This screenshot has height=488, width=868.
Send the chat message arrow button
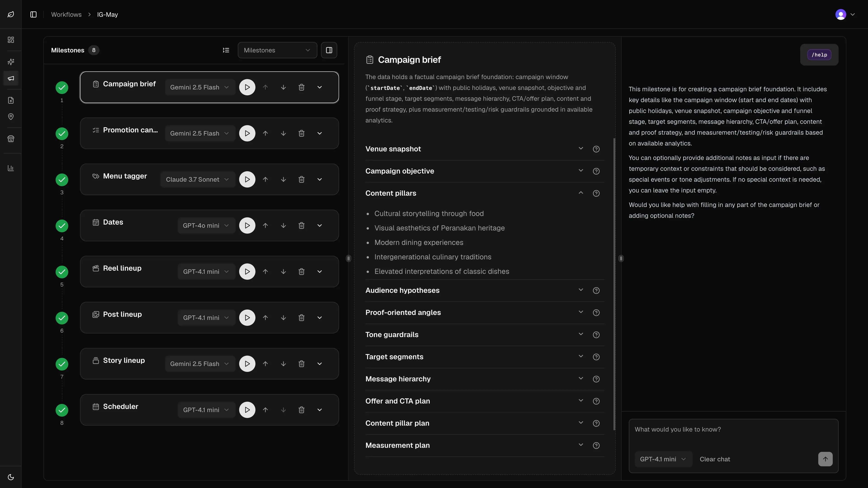(825, 459)
